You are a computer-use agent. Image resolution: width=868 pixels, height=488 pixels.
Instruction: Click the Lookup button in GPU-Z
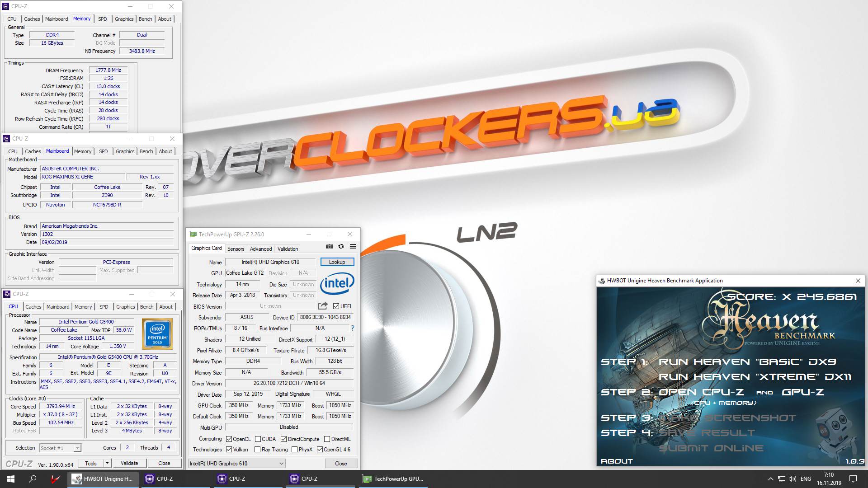coord(337,262)
